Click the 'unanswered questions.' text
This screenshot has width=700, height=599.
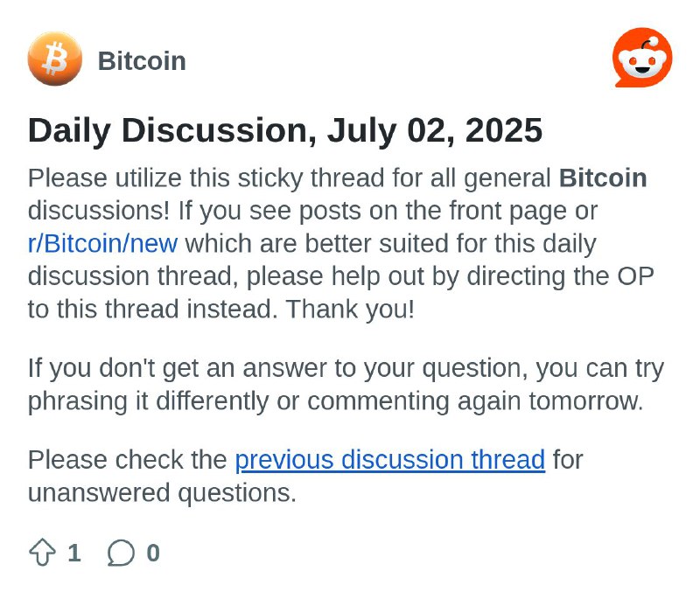163,493
